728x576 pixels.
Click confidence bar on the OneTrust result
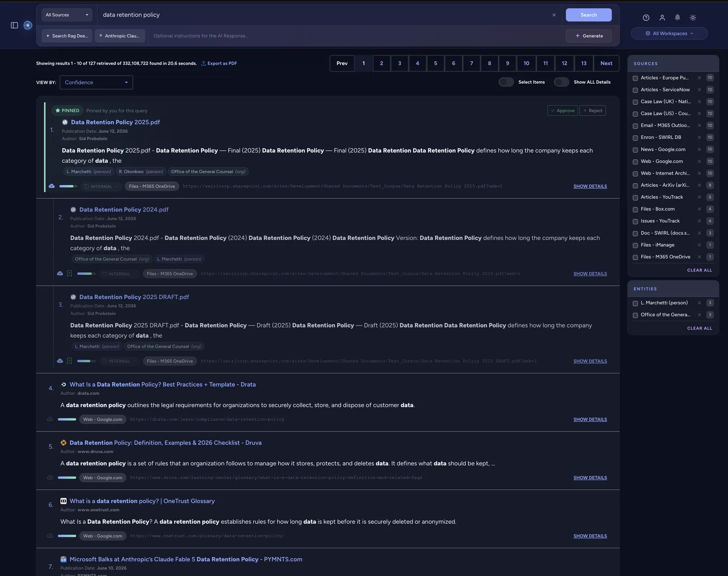click(67, 536)
